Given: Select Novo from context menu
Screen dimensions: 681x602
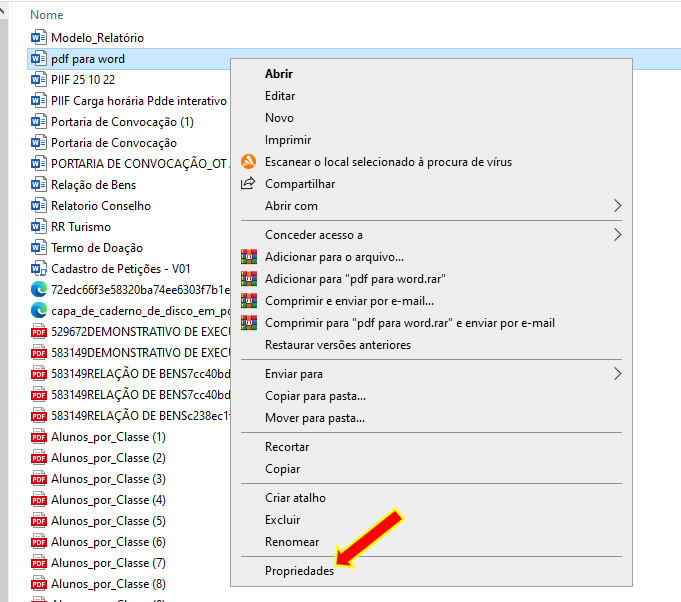Looking at the screenshot, I should tap(279, 118).
